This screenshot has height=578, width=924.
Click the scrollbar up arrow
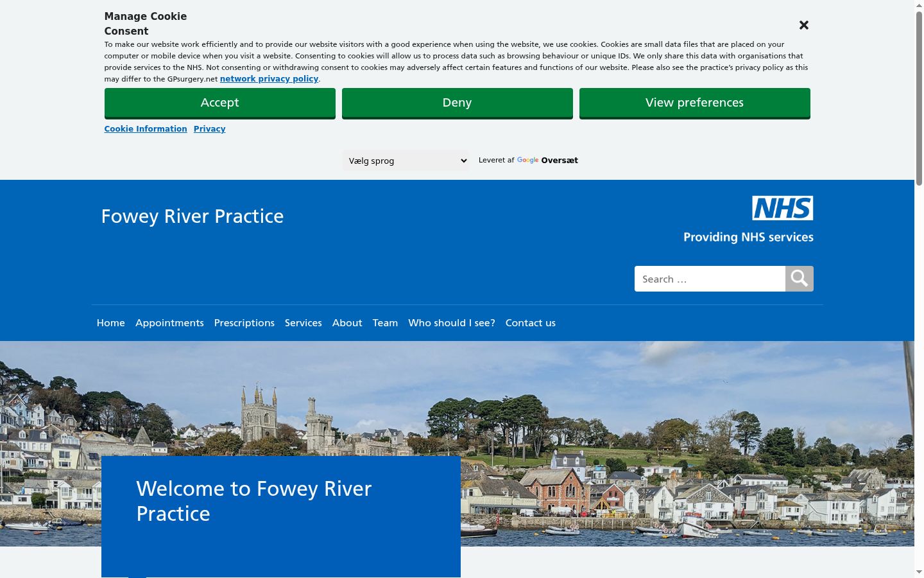pos(919,5)
